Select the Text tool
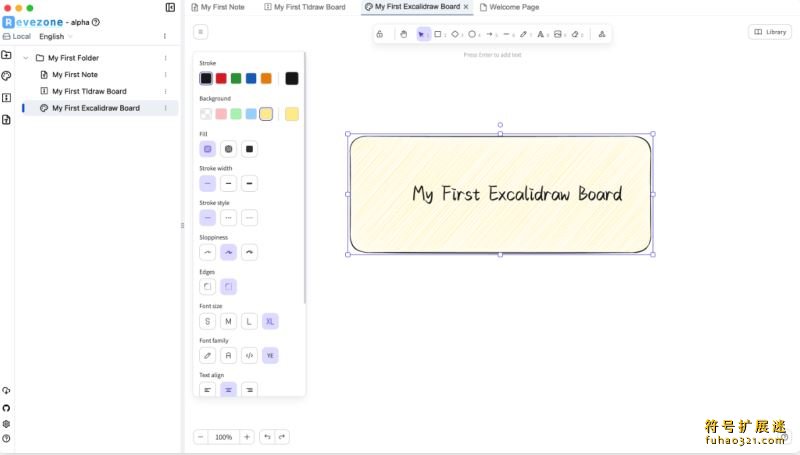 (x=540, y=34)
